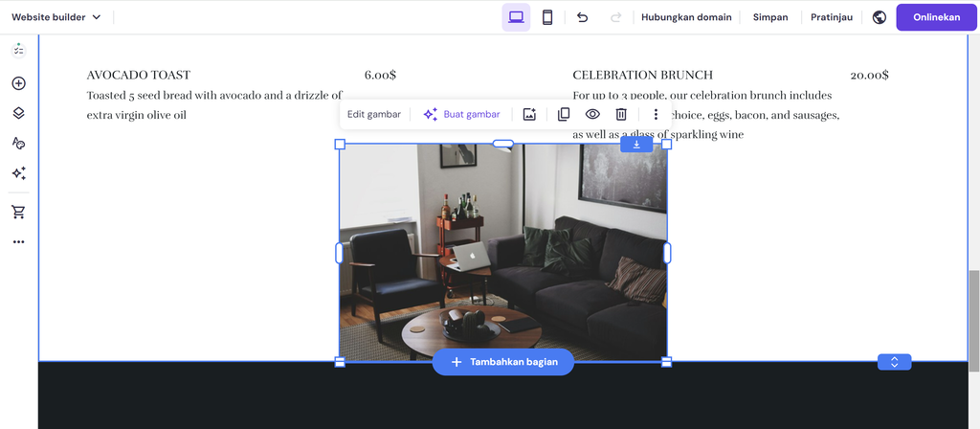Open the globe language icon

point(880,17)
